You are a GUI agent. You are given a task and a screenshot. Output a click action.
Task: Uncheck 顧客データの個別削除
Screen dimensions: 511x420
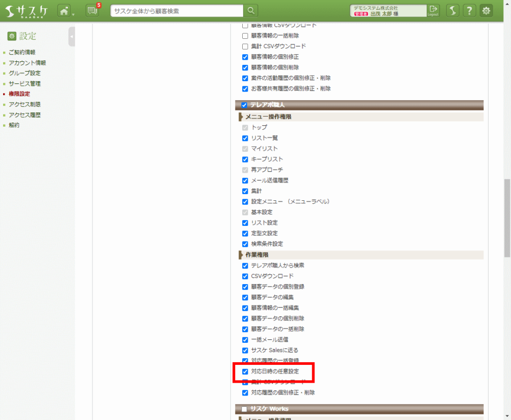[245, 319]
